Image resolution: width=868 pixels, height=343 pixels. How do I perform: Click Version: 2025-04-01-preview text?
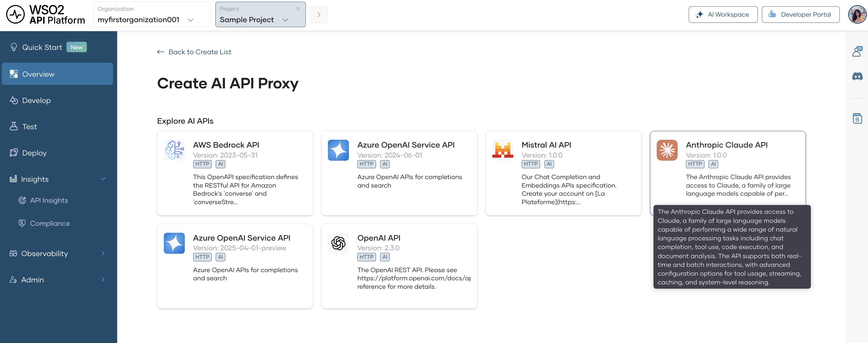click(x=240, y=248)
